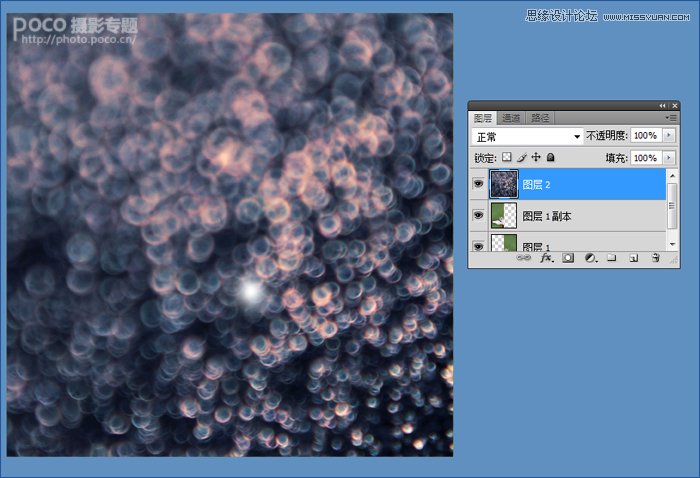Close the layers panel
This screenshot has height=478, width=700.
(x=675, y=106)
